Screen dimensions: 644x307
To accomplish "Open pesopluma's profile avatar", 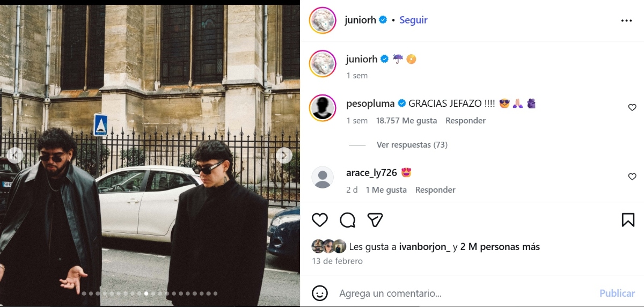I will point(323,107).
